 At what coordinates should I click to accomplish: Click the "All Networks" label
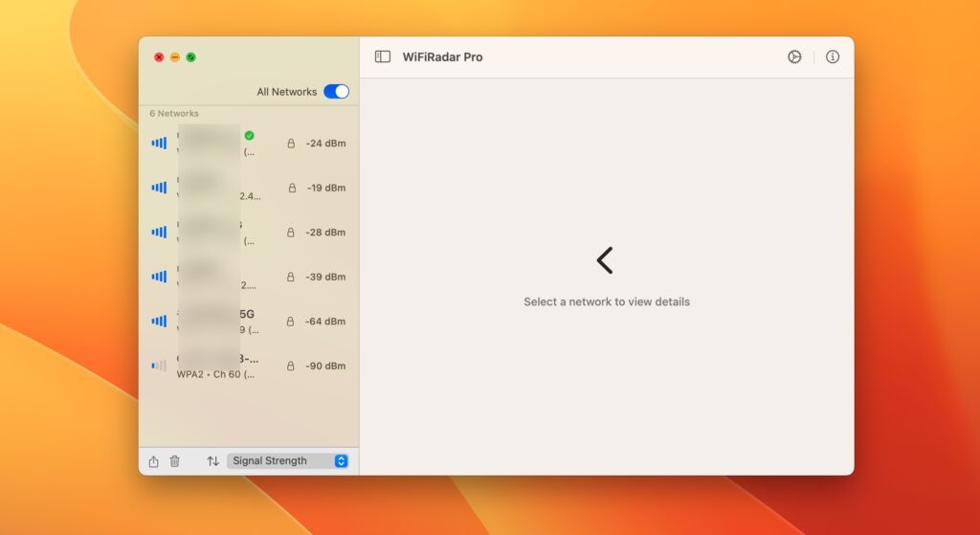click(287, 92)
